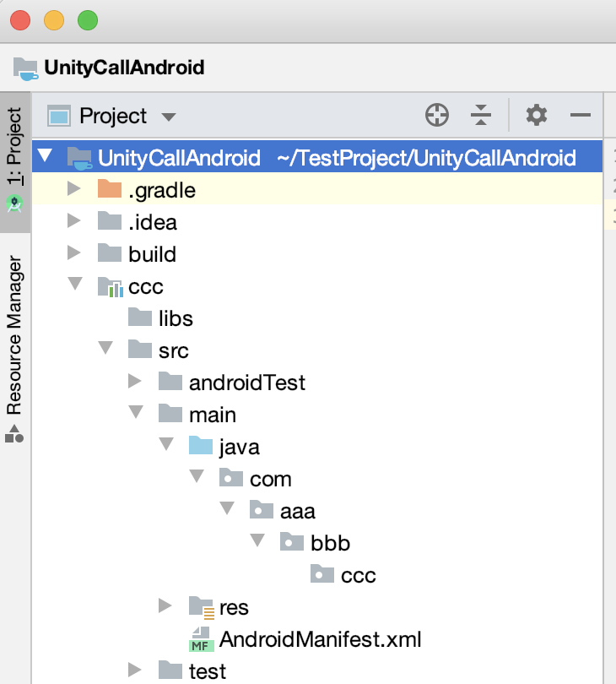Expand the test folder
Viewport: 616px width, 684px height.
pos(135,670)
